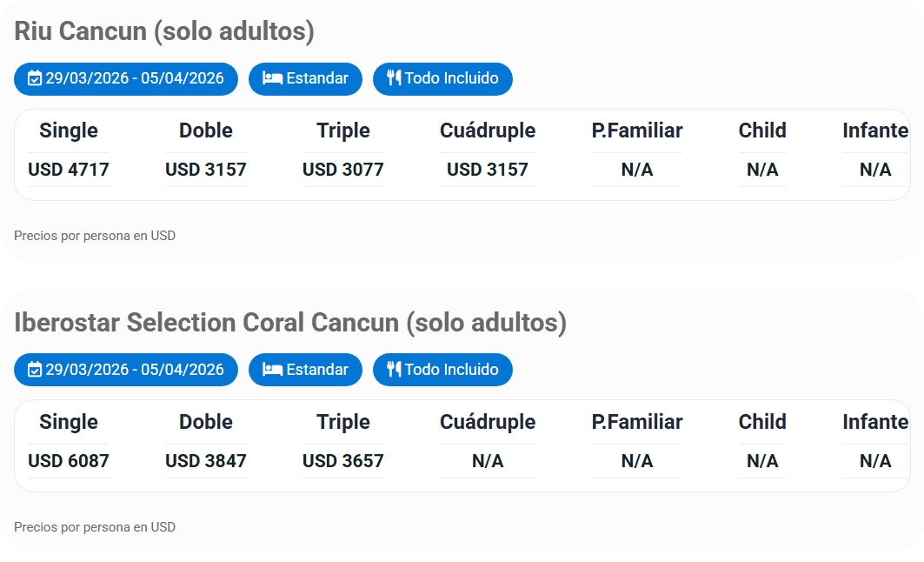Click P.Familiar header in Riu Cancun table
924x562 pixels.
coord(636,131)
